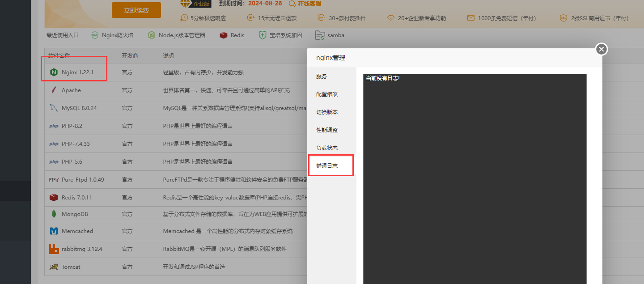Click the 立即续费 renew button
The height and width of the screenshot is (284, 644).
(x=136, y=10)
